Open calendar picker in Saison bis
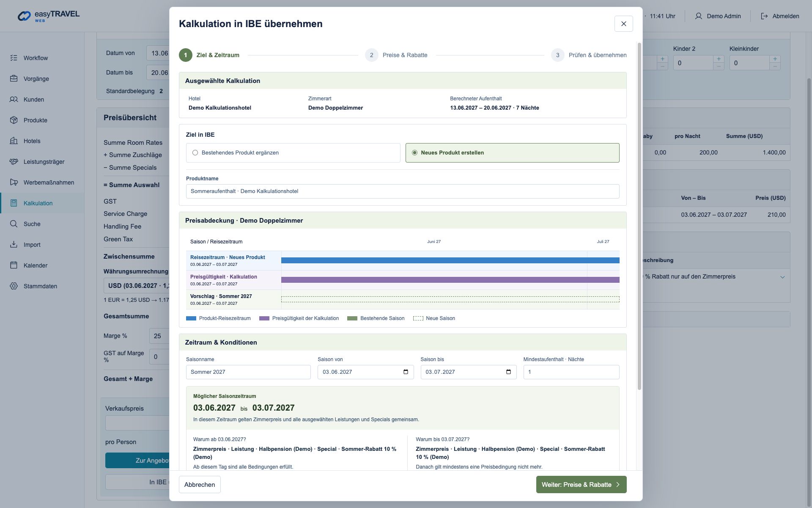Viewport: 812px width, 508px height. pyautogui.click(x=508, y=372)
